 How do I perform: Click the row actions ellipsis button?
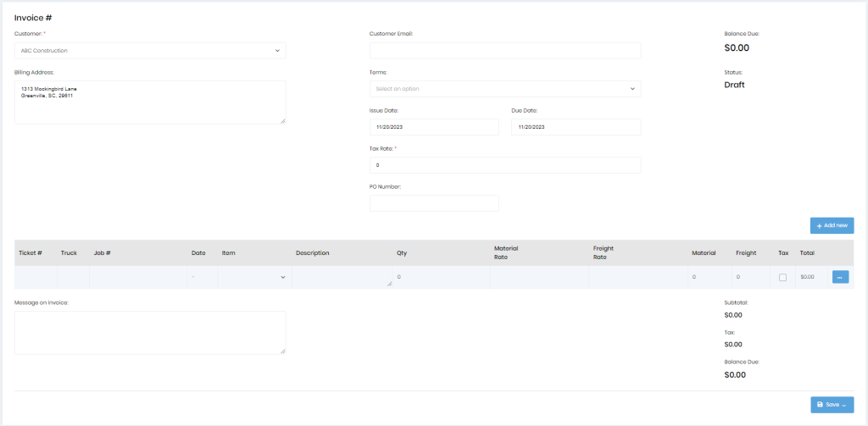click(840, 277)
